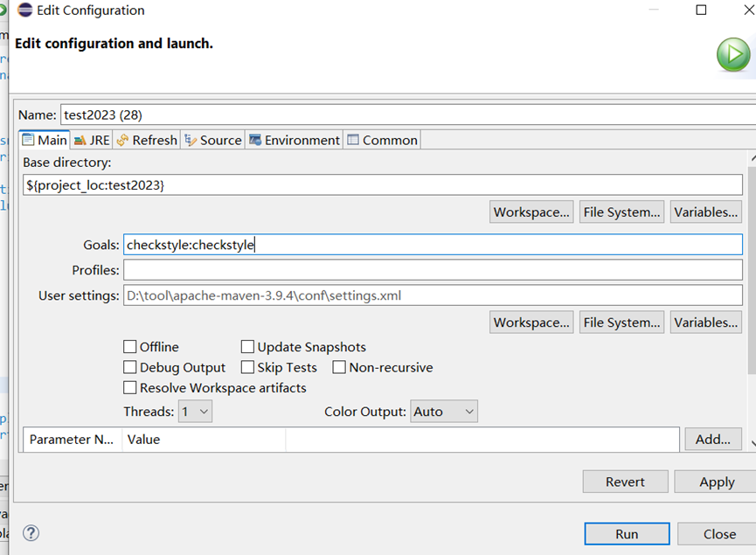756x555 pixels.
Task: Click the green launch arrow icon
Action: pyautogui.click(x=732, y=54)
